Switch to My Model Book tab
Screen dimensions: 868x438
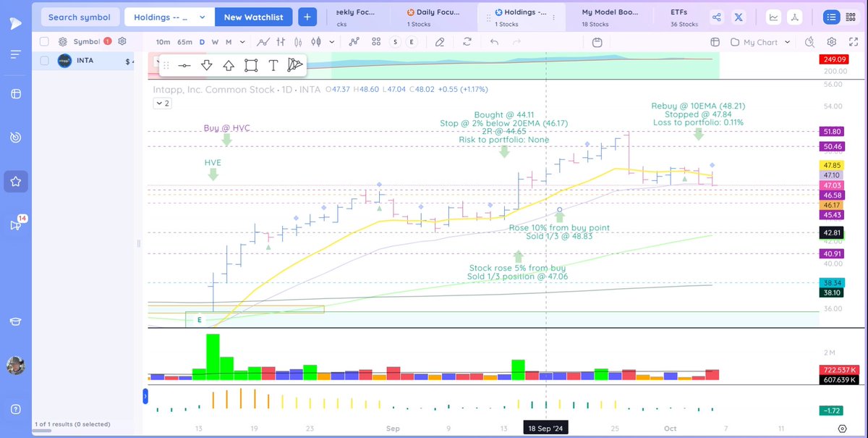click(x=610, y=17)
